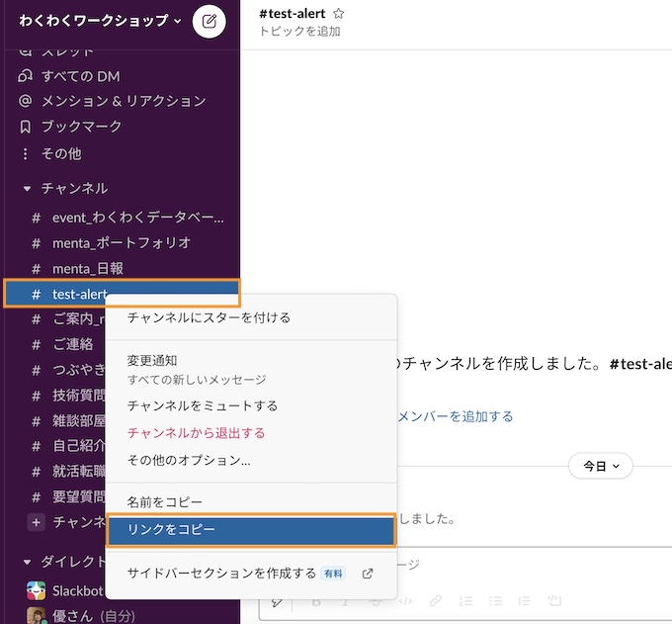The height and width of the screenshot is (624, 672).
Task: Open channel event_わくわくデータベー...
Action: tap(137, 218)
